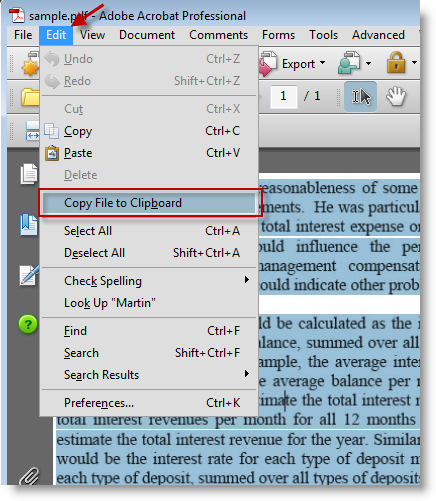The image size is (436, 501).
Task: Click the Copy pages icon in menu
Action: point(51,131)
